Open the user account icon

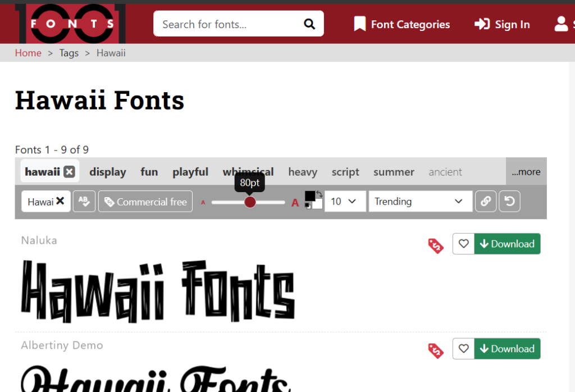coord(561,24)
